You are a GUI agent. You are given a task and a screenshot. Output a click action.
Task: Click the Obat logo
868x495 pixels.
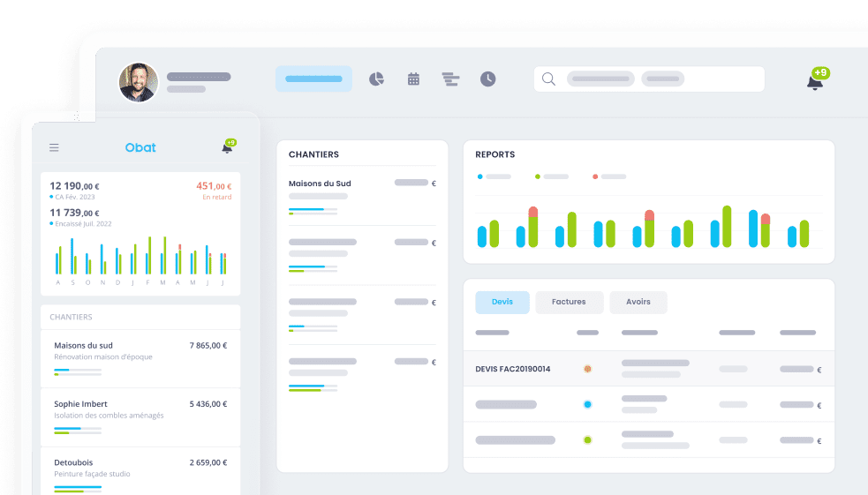(140, 147)
